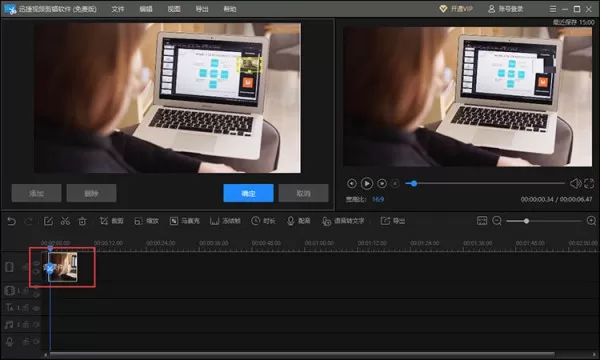
Task: Select the 冻结帧 freeze frame tool
Action: coord(225,221)
